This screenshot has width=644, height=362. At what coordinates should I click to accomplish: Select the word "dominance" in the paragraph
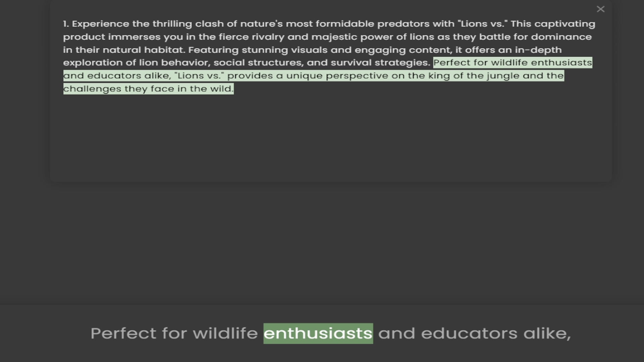click(x=561, y=37)
